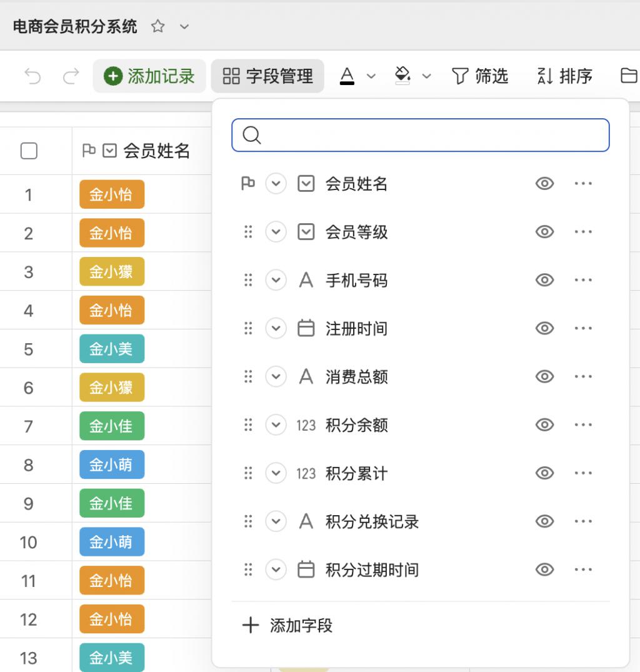Image resolution: width=640 pixels, height=672 pixels.
Task: Open more options for 手机号码 field
Action: (x=582, y=280)
